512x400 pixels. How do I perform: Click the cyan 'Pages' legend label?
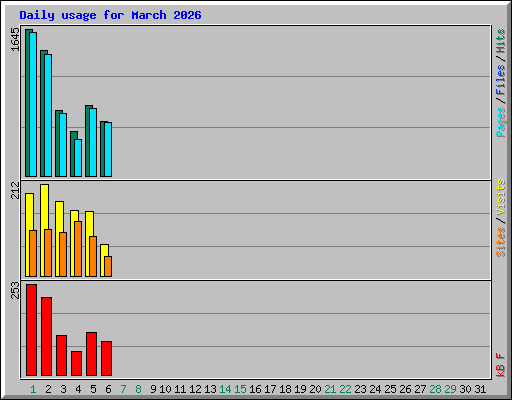coord(501,122)
